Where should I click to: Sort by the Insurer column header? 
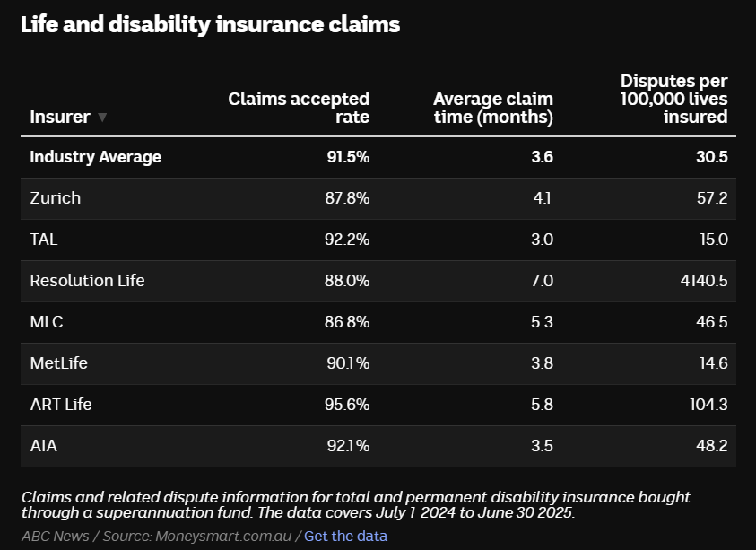coord(60,117)
